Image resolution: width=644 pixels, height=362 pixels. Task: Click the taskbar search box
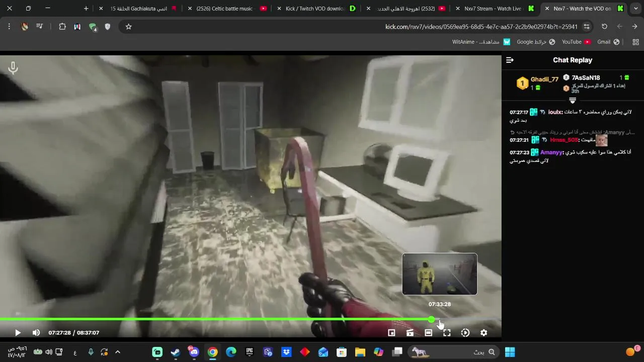[x=454, y=352]
